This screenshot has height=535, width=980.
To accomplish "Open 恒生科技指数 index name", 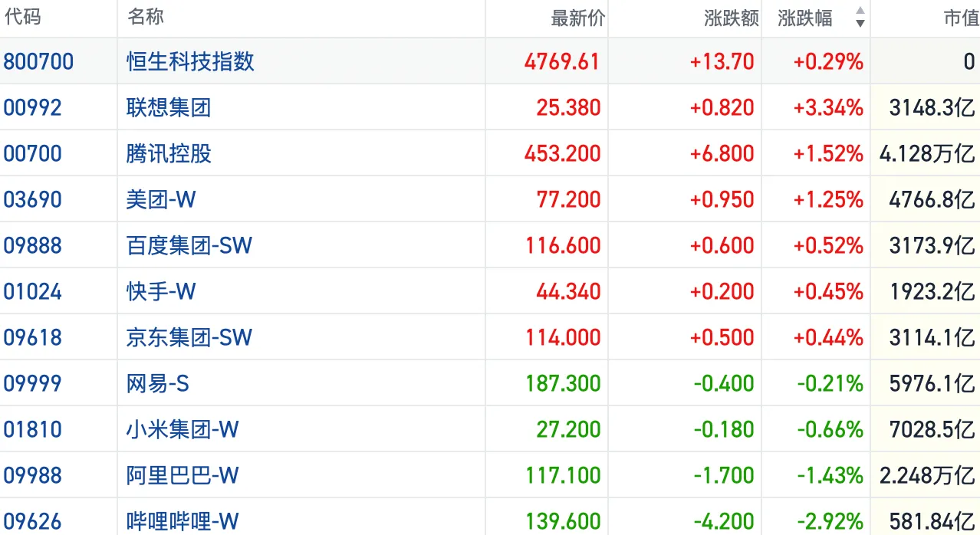I will (x=191, y=61).
